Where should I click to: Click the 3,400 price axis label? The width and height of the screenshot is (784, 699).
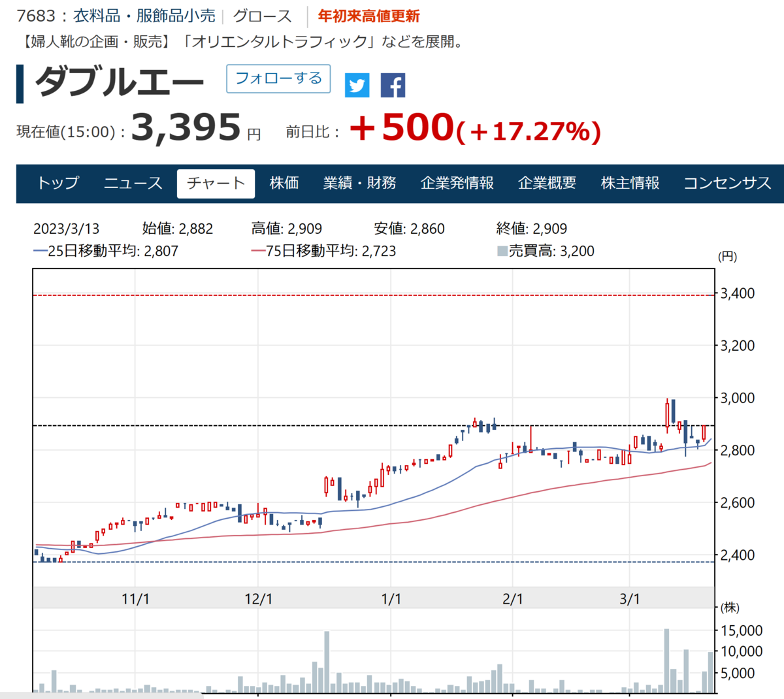tap(737, 293)
